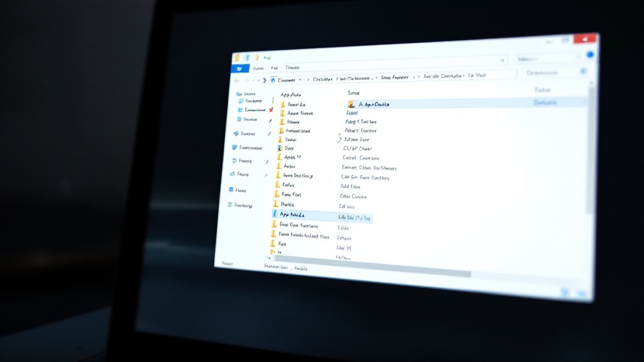Click the address bar path field

coord(393,77)
